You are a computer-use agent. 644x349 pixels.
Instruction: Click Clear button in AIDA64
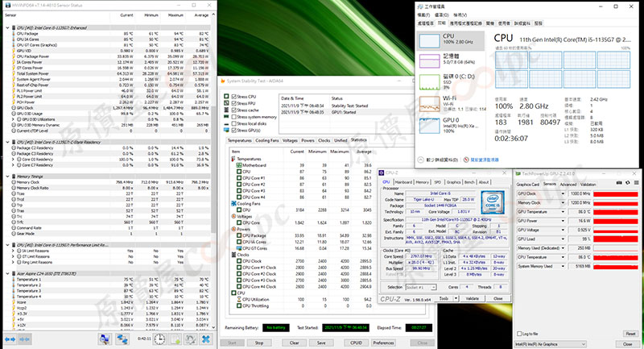click(x=294, y=343)
